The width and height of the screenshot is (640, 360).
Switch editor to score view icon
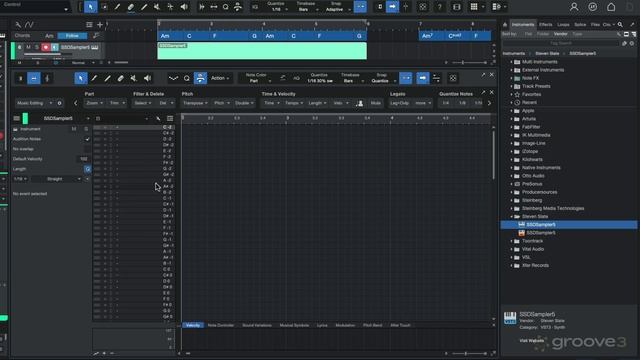point(47,78)
